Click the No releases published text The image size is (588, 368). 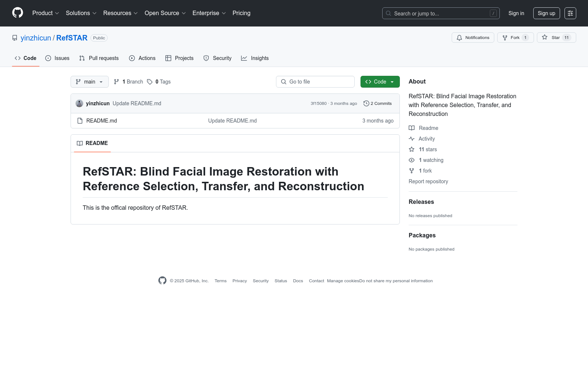(x=430, y=216)
